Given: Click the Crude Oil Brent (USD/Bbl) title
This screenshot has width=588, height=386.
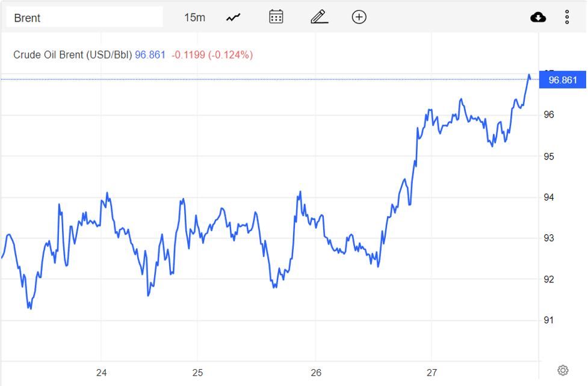Looking at the screenshot, I should pos(72,55).
